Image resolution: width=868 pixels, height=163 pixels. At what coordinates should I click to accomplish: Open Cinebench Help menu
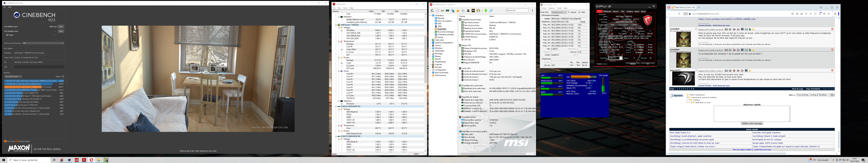coord(10,7)
